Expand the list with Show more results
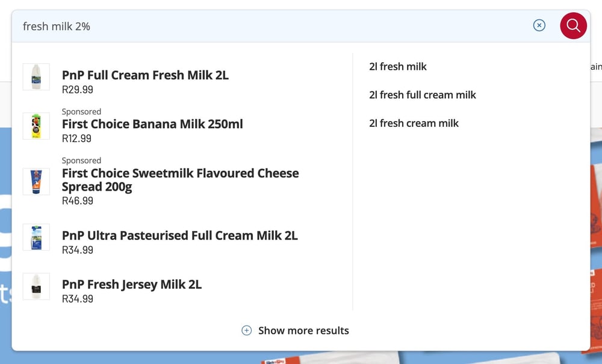The width and height of the screenshot is (602, 364). 303,330
